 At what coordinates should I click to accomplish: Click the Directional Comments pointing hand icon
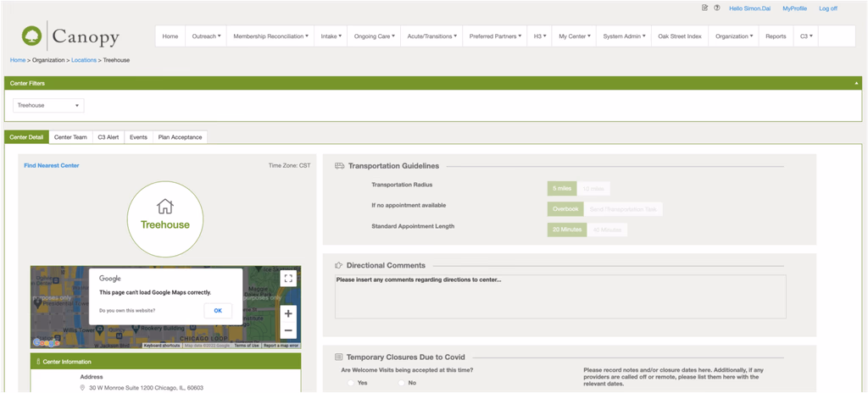[x=339, y=265]
